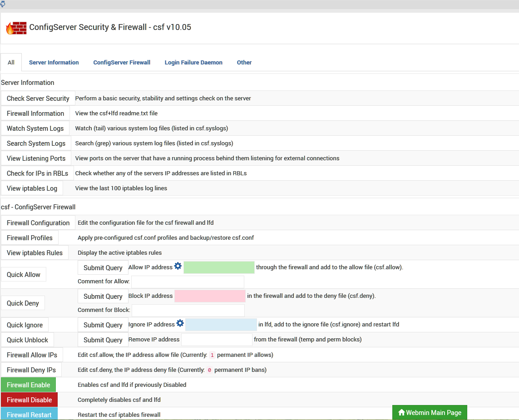Image resolution: width=519 pixels, height=420 pixels.
Task: Run Check Server Security
Action: pyautogui.click(x=38, y=98)
